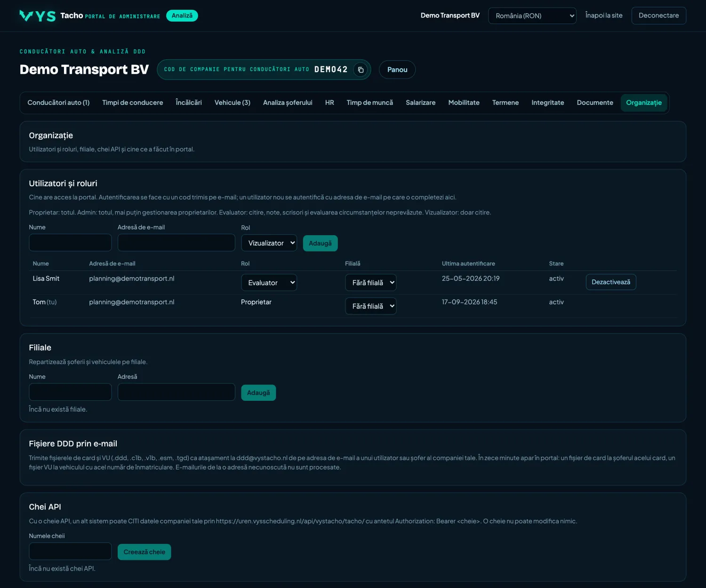Click the Utilizatori și roluri heading
Screen dimensions: 706x588
[63, 183]
